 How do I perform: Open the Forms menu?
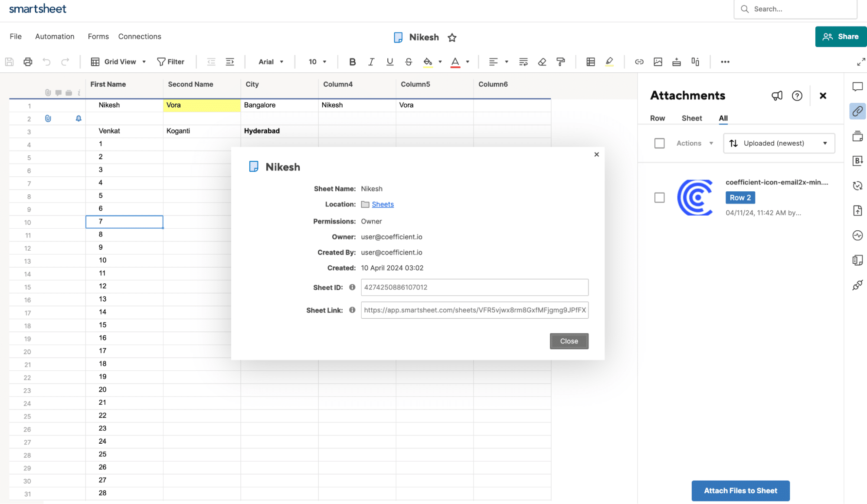click(x=98, y=36)
